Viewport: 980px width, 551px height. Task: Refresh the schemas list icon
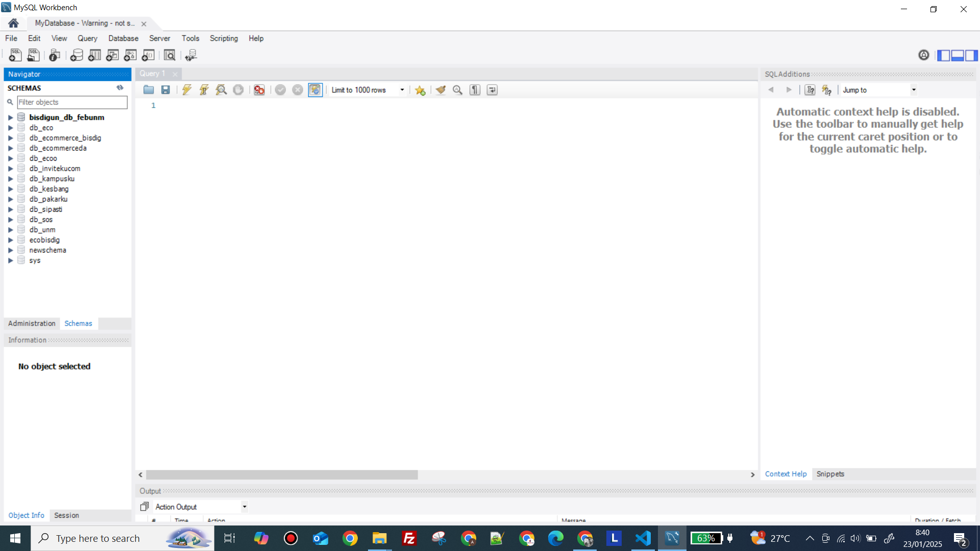[120, 88]
